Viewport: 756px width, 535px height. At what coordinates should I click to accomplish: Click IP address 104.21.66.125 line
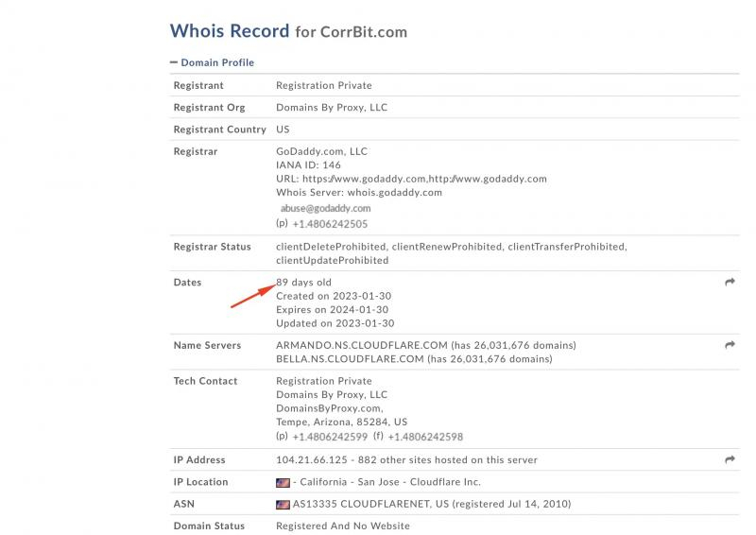coord(406,459)
